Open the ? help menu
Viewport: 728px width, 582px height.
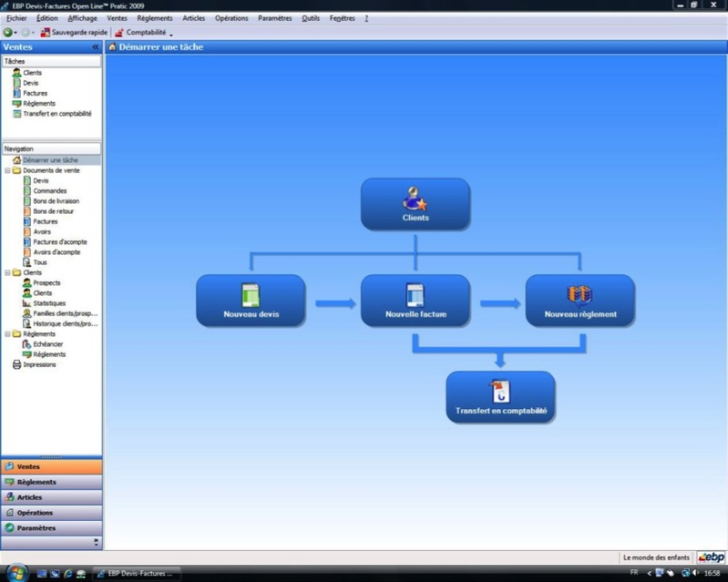(366, 18)
